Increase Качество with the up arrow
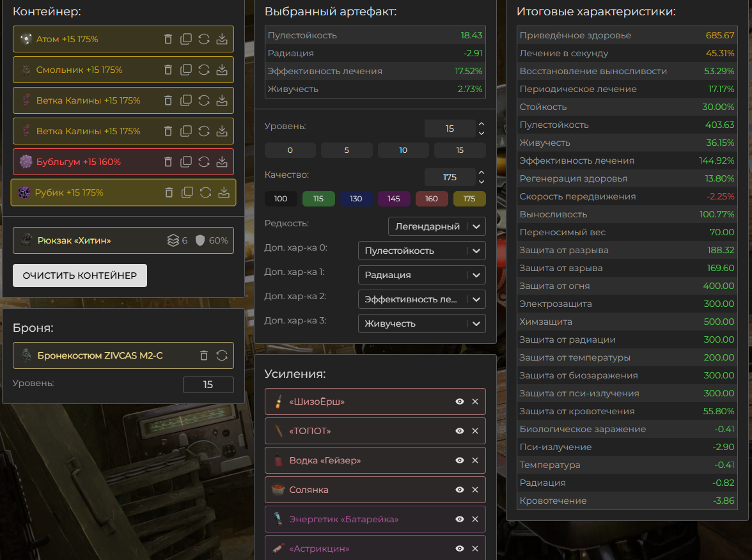 482,173
